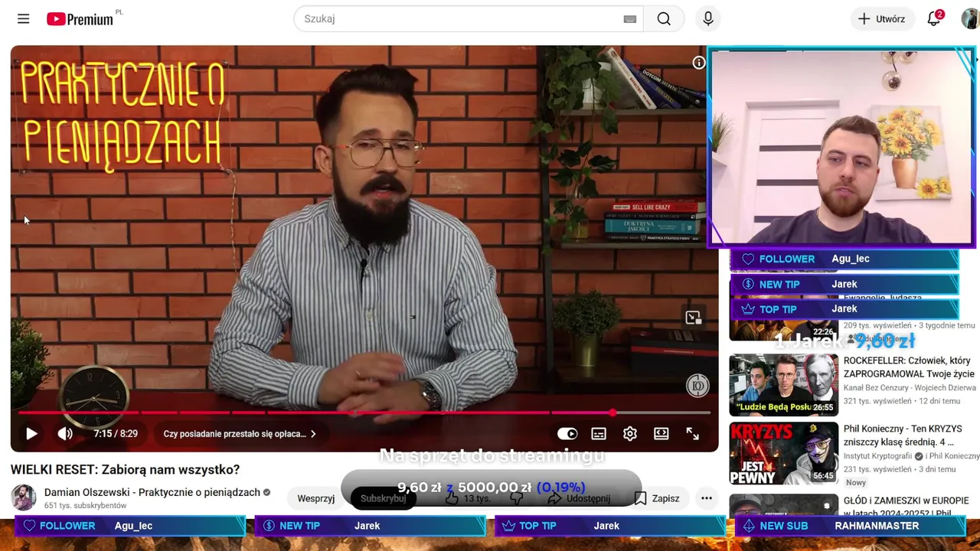Expand chapter 'Czy posiadanie przestało się opłaca...'
Screen dimensions: 980x551
240,434
